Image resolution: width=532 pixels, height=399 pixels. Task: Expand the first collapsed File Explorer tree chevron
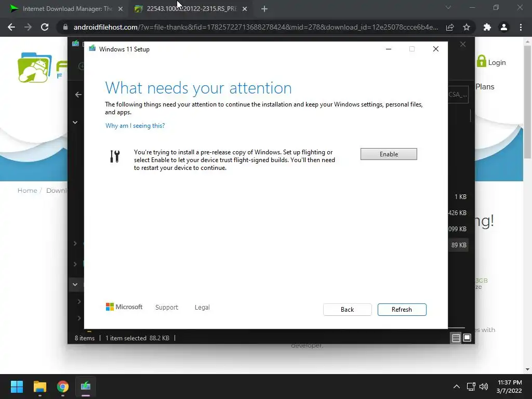[75, 243]
